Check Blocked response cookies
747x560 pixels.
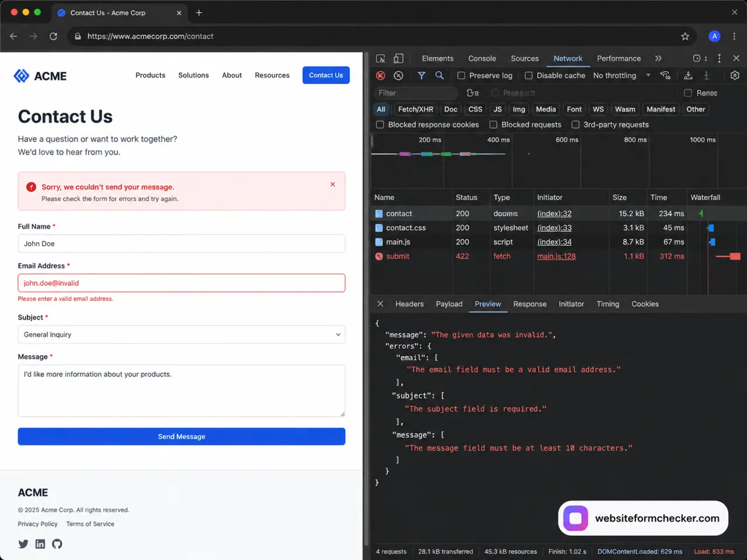tap(380, 125)
